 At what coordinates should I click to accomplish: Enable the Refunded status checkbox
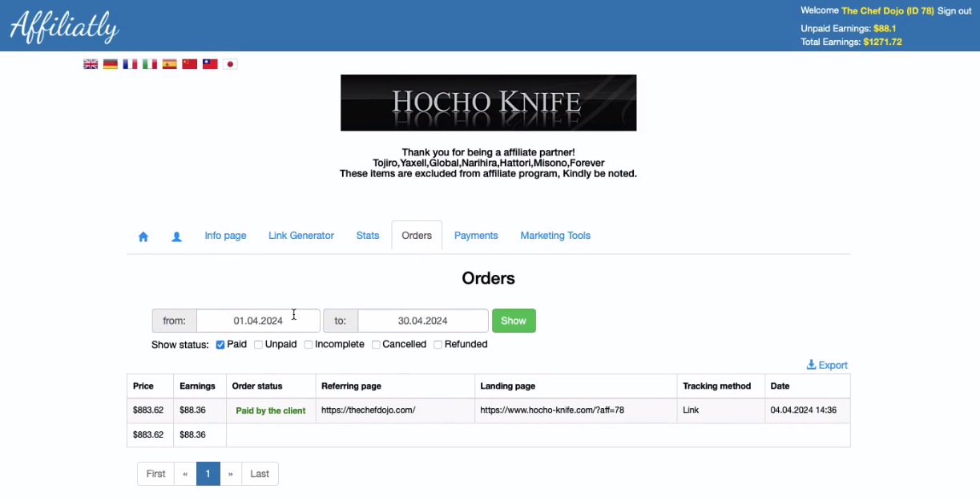438,345
